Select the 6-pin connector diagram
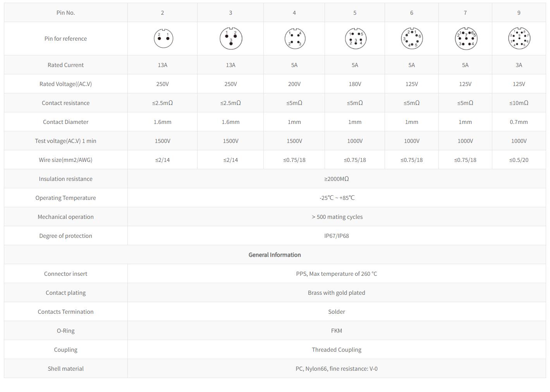550x392 pixels. pyautogui.click(x=412, y=38)
